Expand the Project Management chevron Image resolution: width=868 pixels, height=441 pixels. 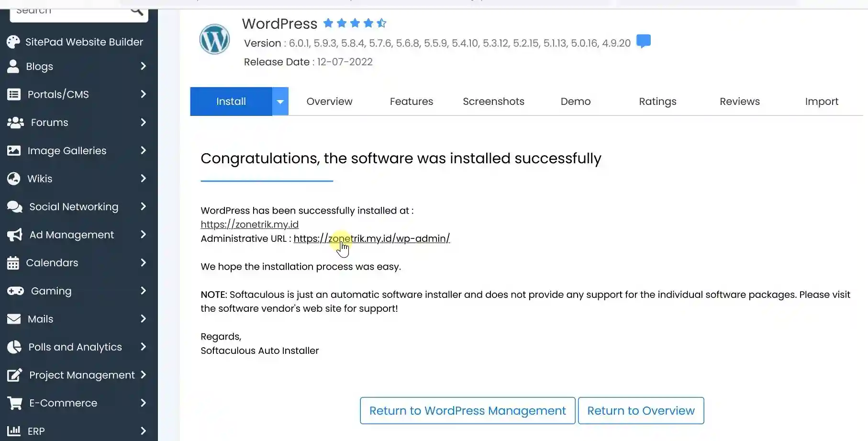(x=143, y=374)
